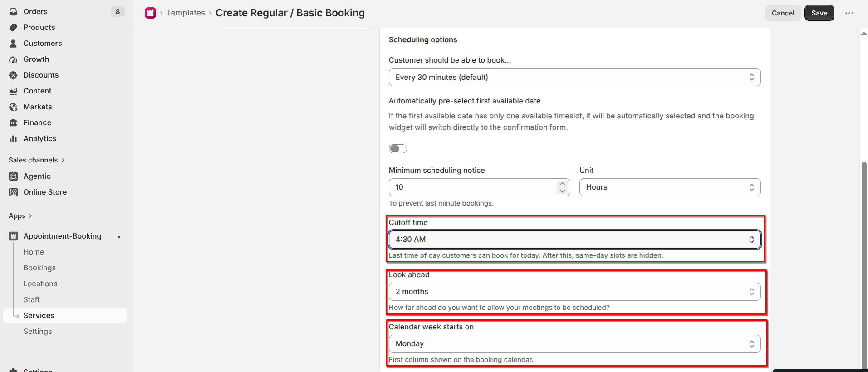This screenshot has width=868, height=372.
Task: Click the Appointment-Booking app icon in sidebar
Action: [x=13, y=236]
